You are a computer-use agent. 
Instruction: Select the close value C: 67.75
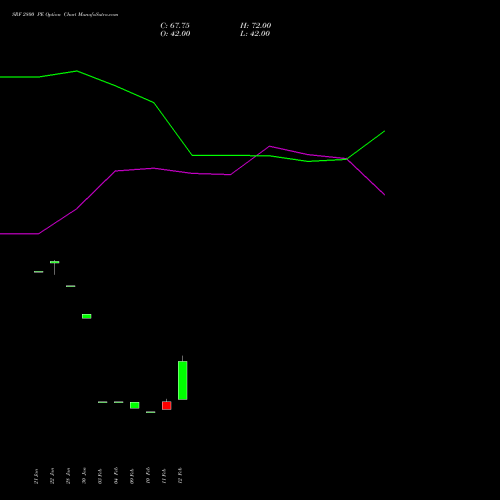click(x=175, y=26)
